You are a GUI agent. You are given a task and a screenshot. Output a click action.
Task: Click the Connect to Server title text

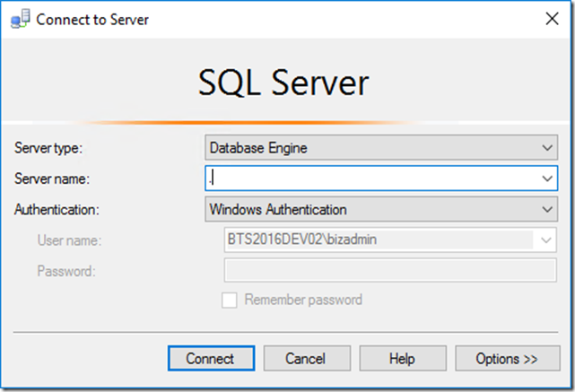[x=92, y=20]
